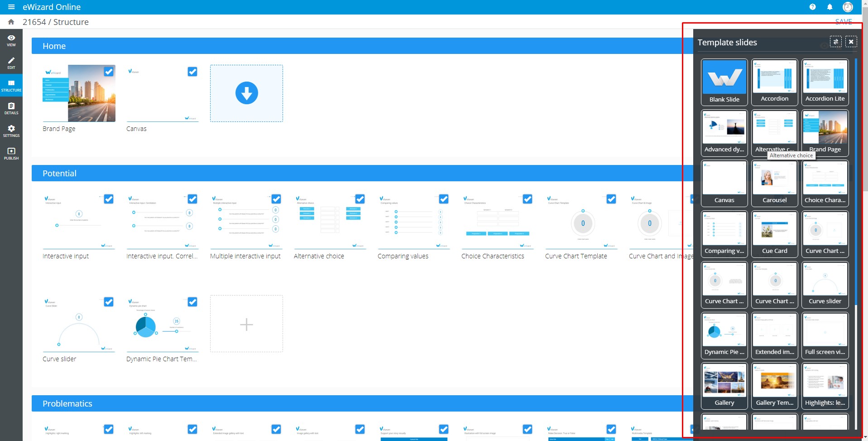The image size is (868, 441).
Task: Expand the Problematics chapter header
Action: pos(67,403)
